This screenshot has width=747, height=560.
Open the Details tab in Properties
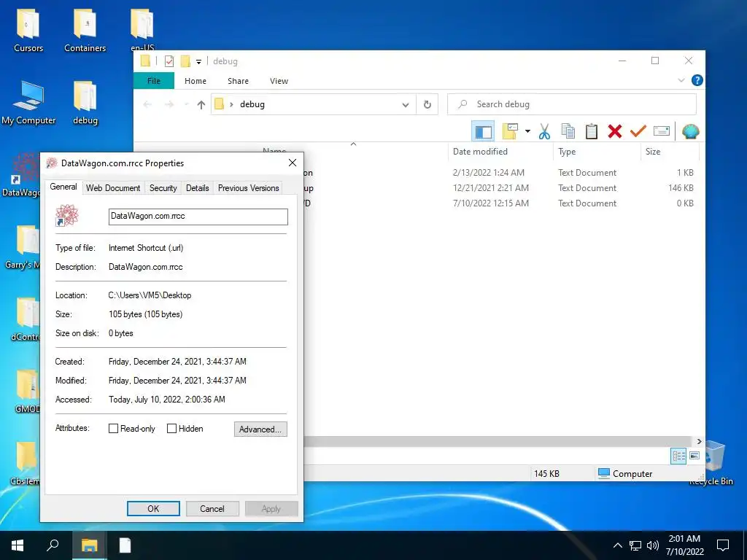(x=197, y=188)
